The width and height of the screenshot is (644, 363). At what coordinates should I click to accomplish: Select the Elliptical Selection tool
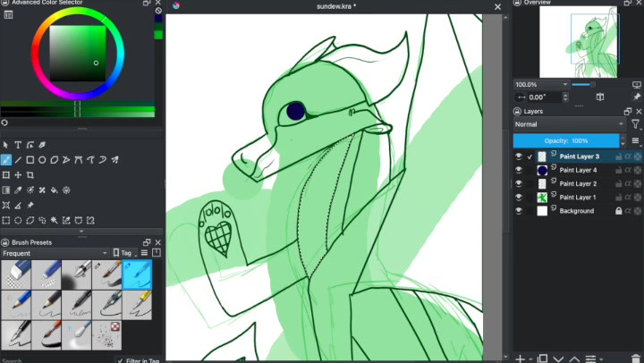18,221
